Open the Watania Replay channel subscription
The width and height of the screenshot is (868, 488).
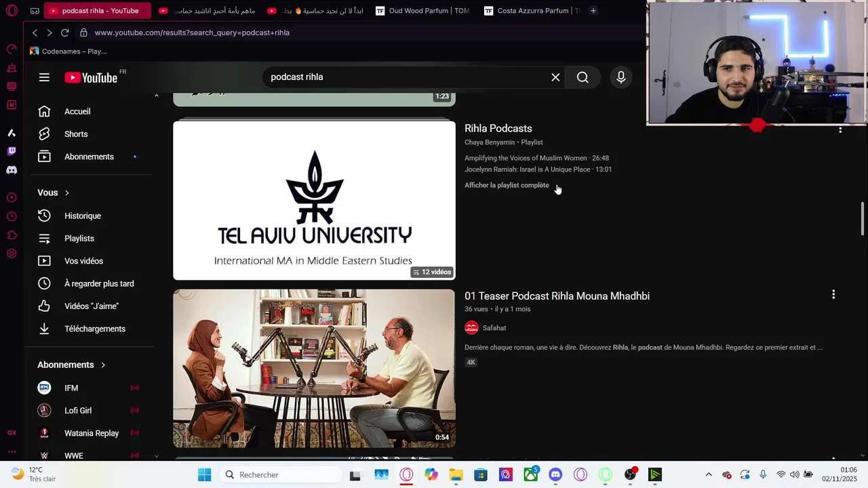(91, 433)
